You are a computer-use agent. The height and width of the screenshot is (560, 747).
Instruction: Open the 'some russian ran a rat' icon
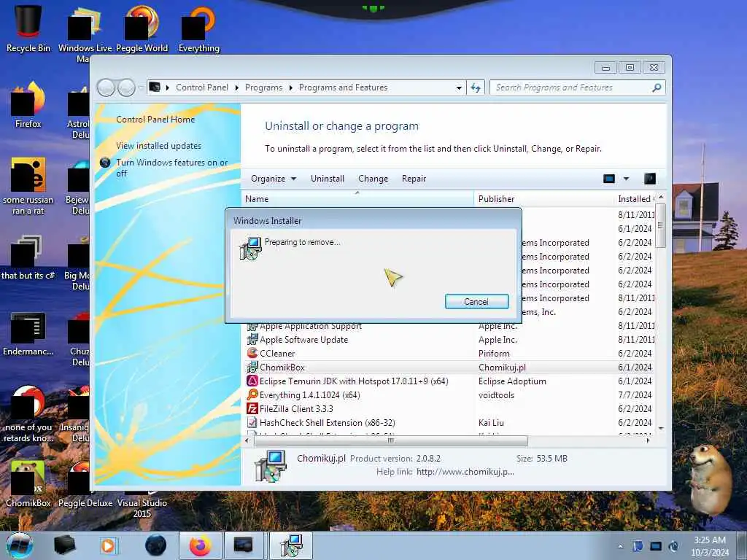(x=28, y=186)
